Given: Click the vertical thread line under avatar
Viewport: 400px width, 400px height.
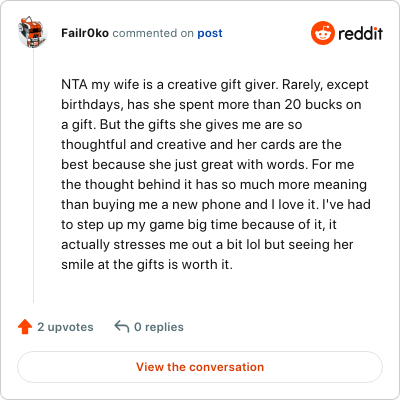Looking at the screenshot, I should tap(33, 176).
